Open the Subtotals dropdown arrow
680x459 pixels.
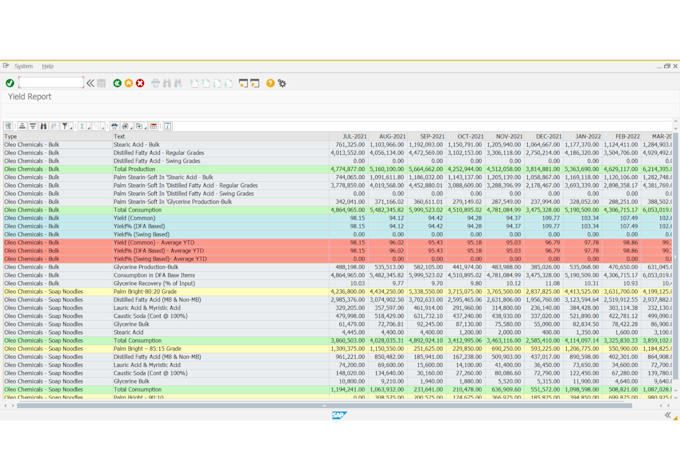point(103,128)
